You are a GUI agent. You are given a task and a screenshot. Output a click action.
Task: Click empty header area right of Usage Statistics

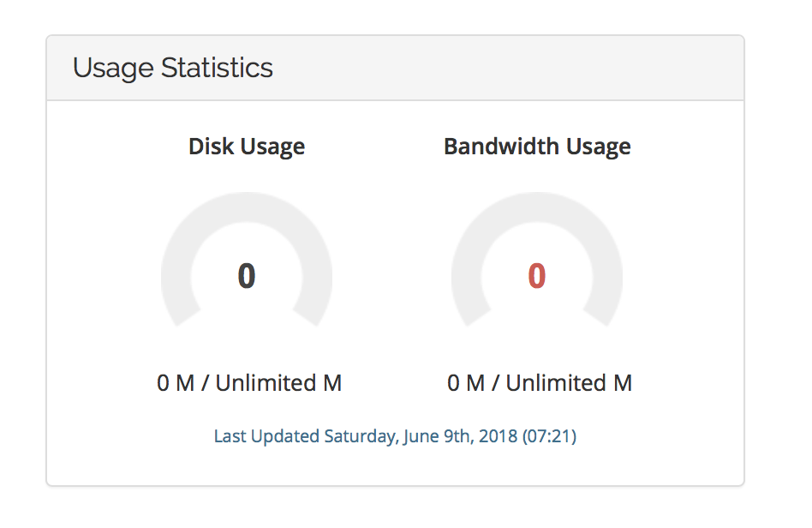[x=514, y=68]
